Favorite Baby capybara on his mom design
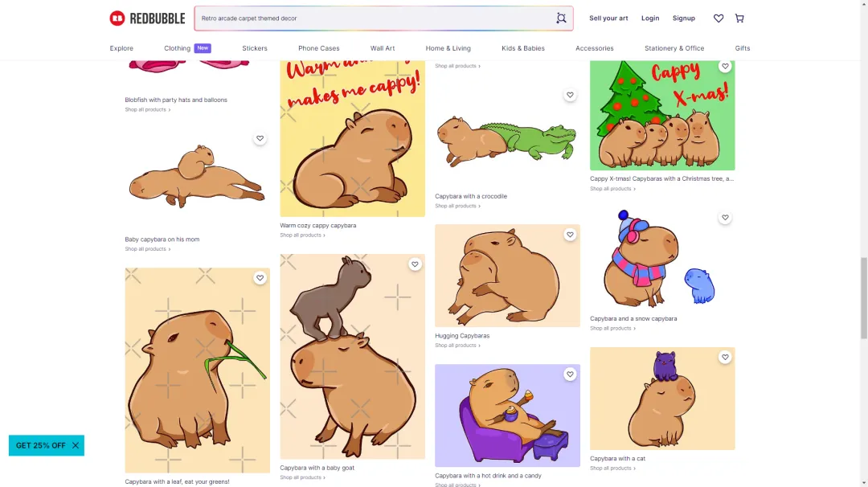This screenshot has height=487, width=868. coord(260,138)
